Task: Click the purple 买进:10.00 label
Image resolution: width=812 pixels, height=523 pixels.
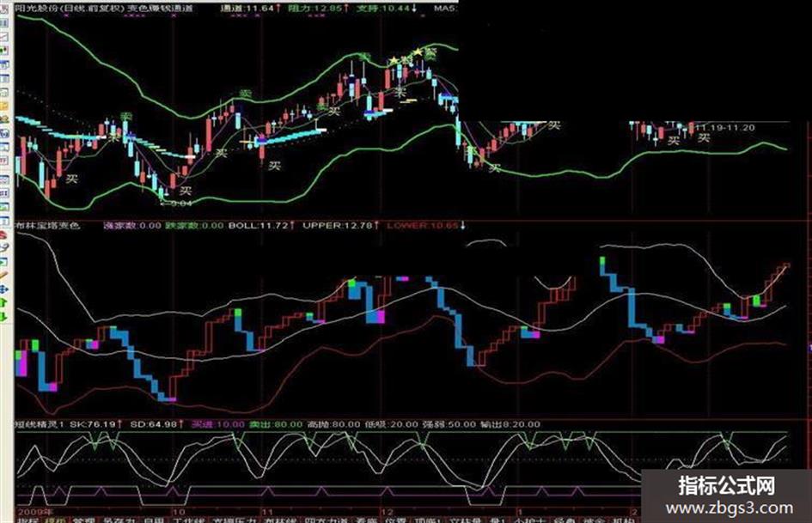Action: pos(218,424)
